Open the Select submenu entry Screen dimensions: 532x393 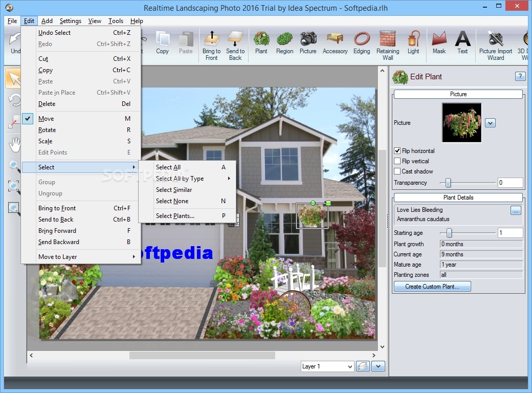tap(81, 167)
